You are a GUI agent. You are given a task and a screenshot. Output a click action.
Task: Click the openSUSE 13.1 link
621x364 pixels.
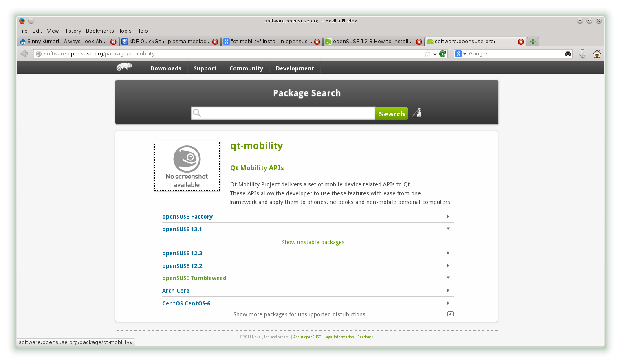(x=182, y=229)
